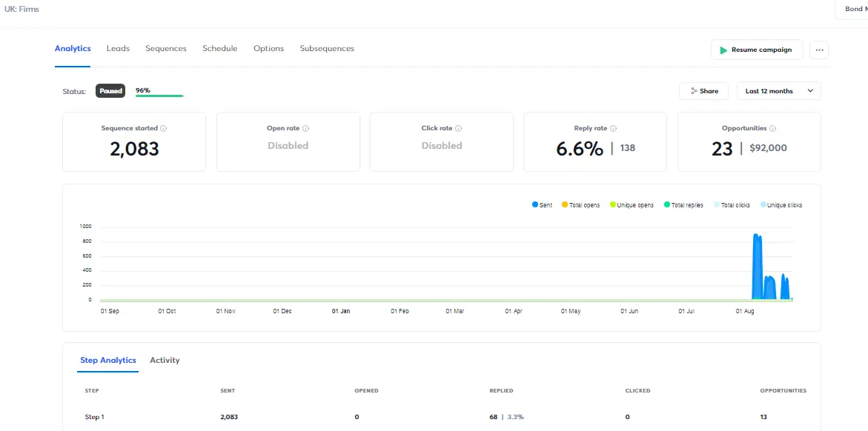The image size is (868, 431).
Task: Click the 2,083 value under Sequence started
Action: coord(134,149)
